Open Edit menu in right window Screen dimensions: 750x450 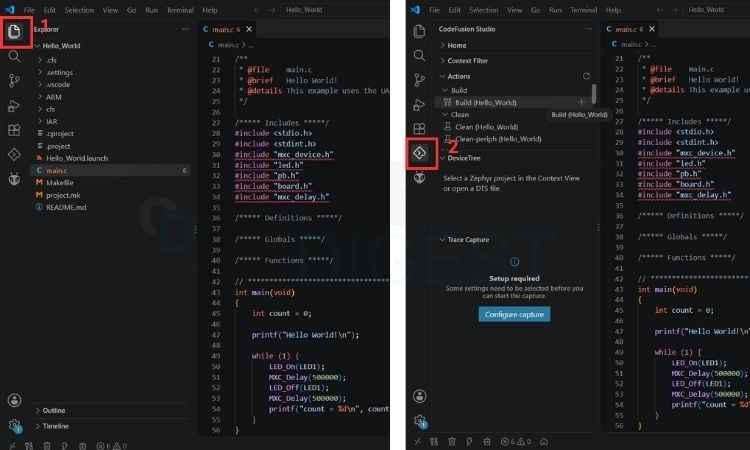pos(454,10)
